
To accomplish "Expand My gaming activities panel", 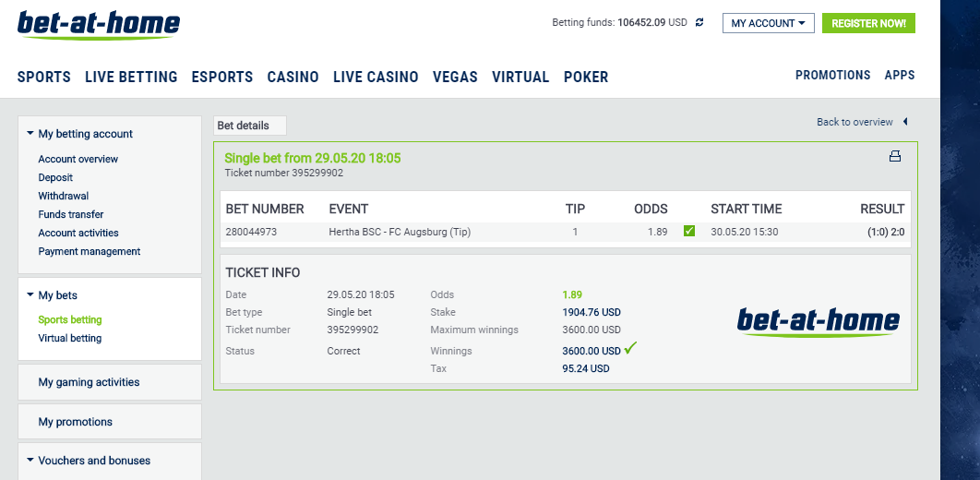I will (x=110, y=382).
